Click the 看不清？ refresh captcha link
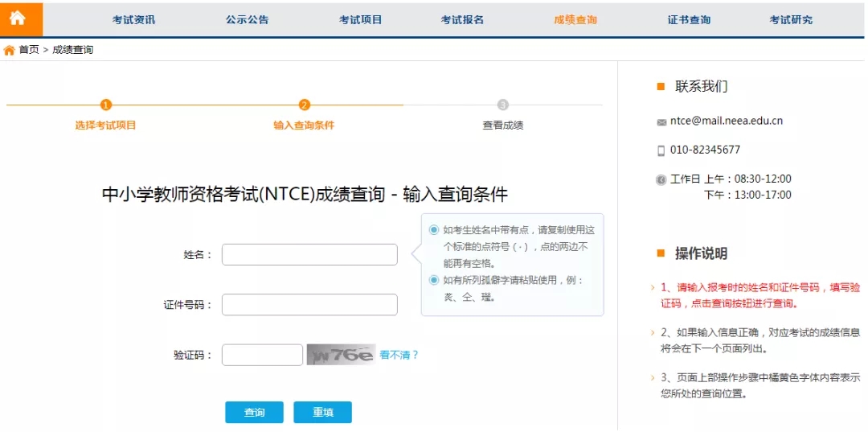The height and width of the screenshot is (432, 868). click(399, 355)
